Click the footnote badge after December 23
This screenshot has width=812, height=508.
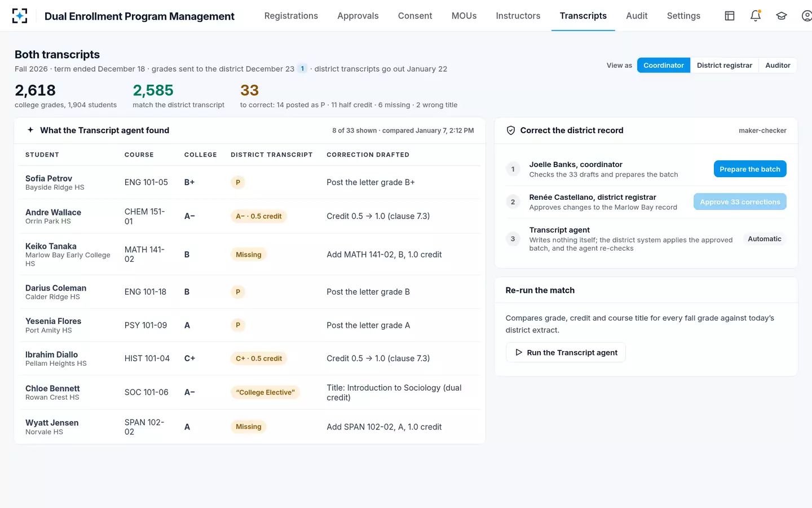(x=302, y=69)
